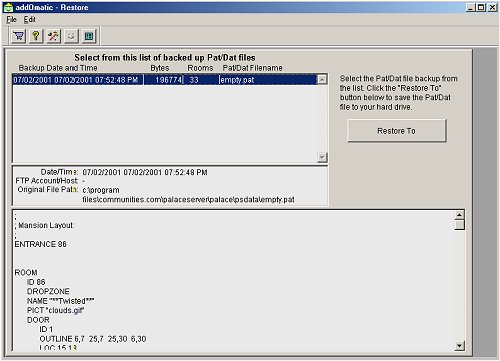Click the up arrow of the file preview scrollbar
The image size is (500, 361).
pos(459,215)
